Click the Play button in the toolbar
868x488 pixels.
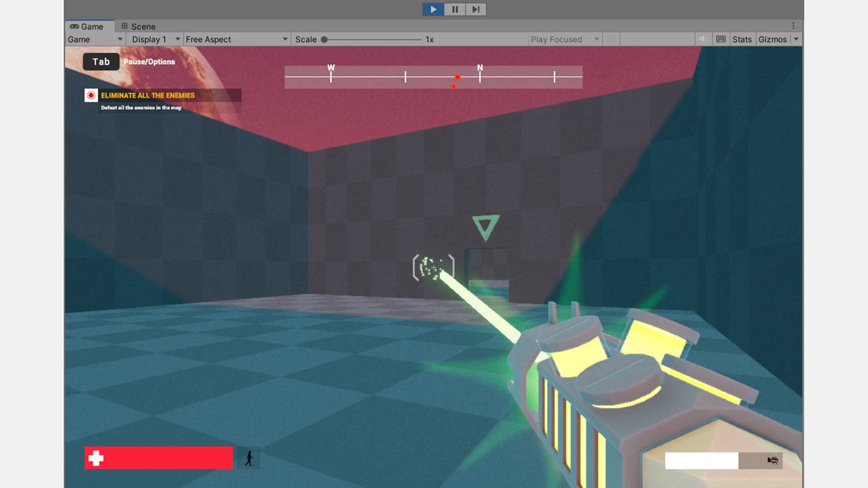(x=433, y=10)
